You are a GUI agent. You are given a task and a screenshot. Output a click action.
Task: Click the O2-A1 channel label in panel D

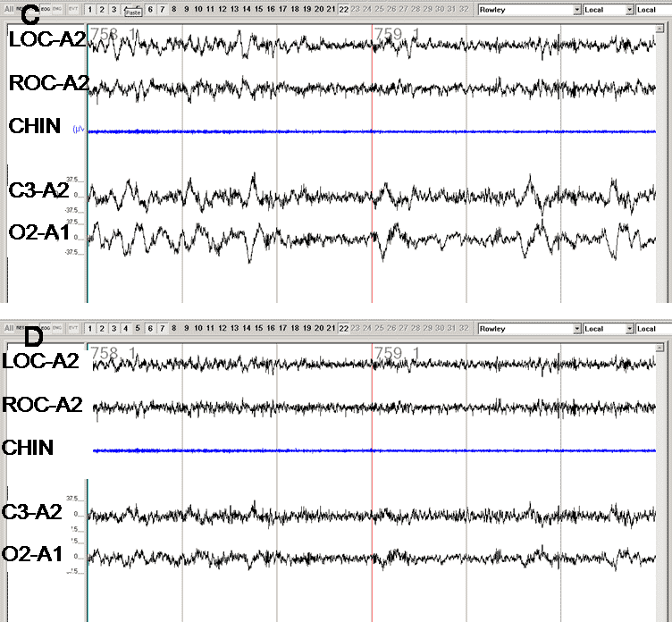pos(33,554)
